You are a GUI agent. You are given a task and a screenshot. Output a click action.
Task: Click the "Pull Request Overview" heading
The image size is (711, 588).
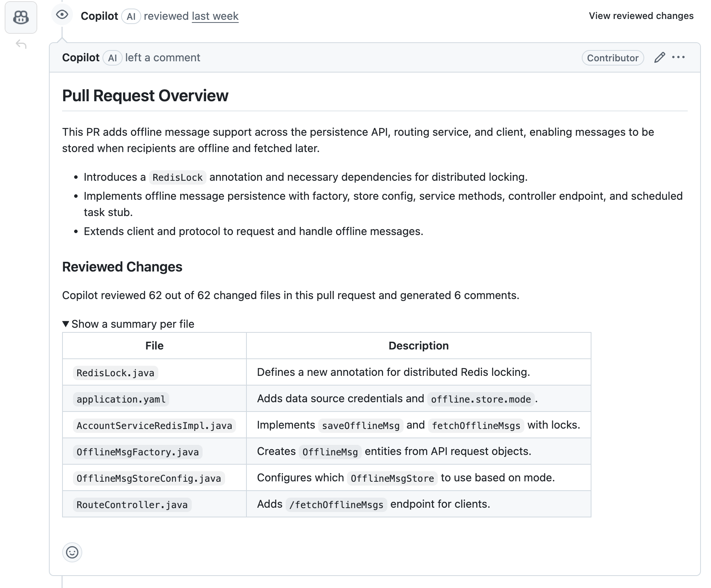coord(145,96)
